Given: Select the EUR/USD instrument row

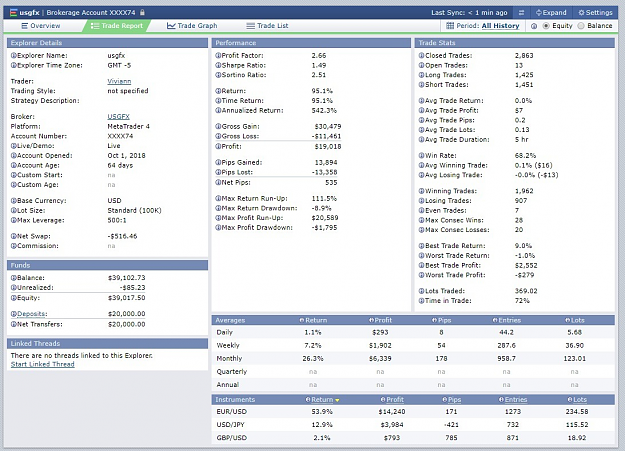Looking at the screenshot, I should pos(413,412).
